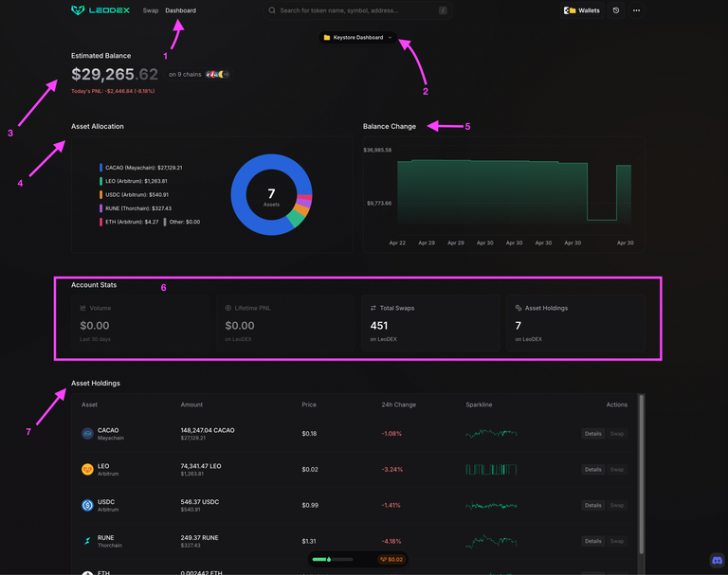Open the three-dot more menu
This screenshot has height=575, width=728.
[x=637, y=10]
